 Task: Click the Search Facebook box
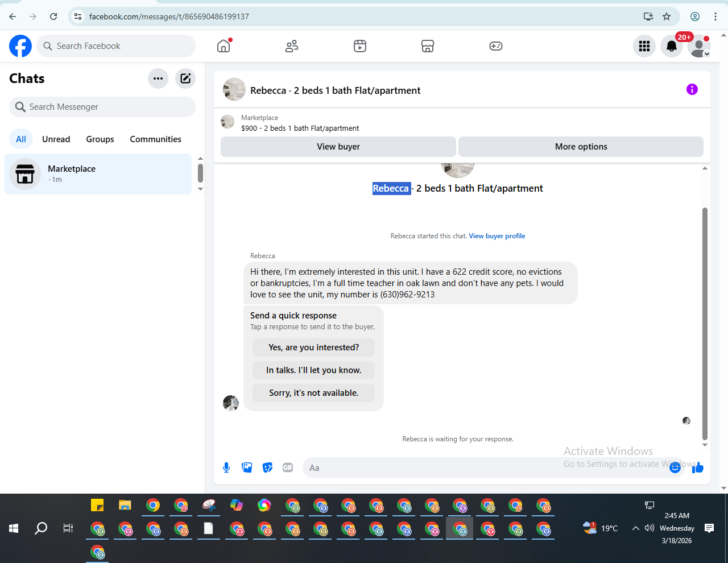click(x=117, y=46)
